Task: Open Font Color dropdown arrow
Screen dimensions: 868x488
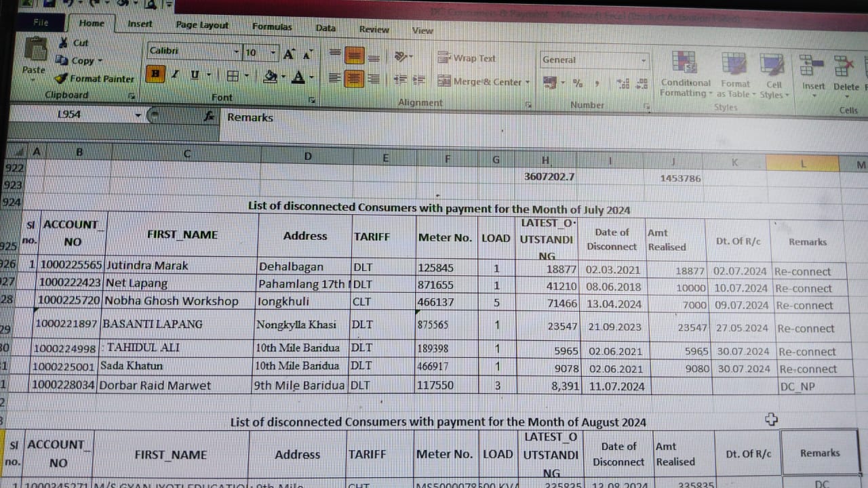Action: [x=311, y=78]
